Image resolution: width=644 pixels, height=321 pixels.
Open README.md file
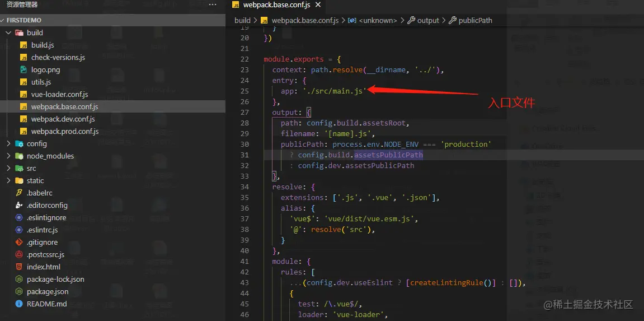click(47, 304)
